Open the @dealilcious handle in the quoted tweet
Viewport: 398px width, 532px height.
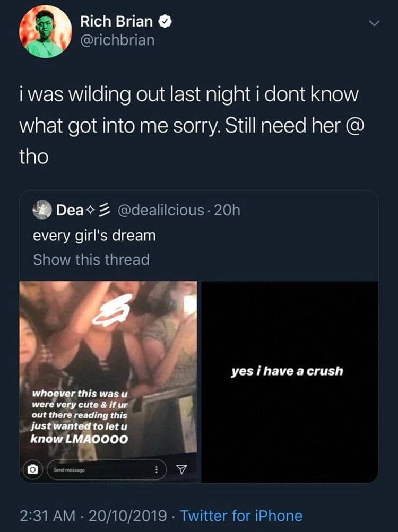[x=161, y=210]
